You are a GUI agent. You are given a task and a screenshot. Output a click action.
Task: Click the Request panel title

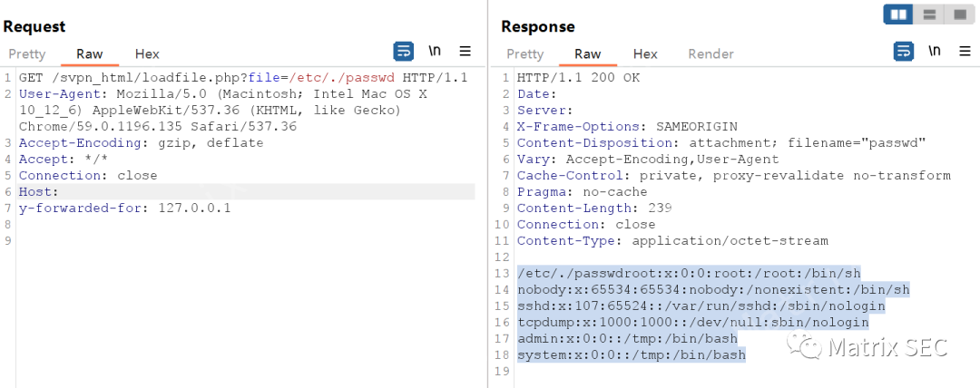(x=34, y=27)
